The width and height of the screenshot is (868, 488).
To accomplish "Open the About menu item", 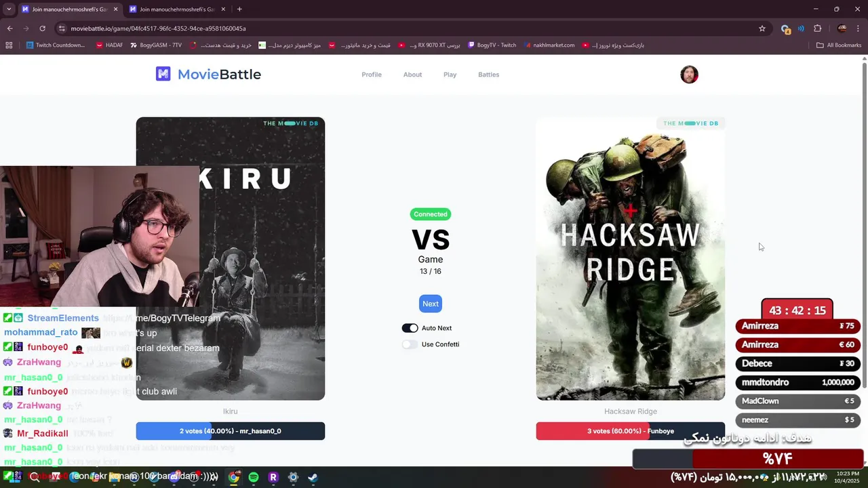I will 412,75.
